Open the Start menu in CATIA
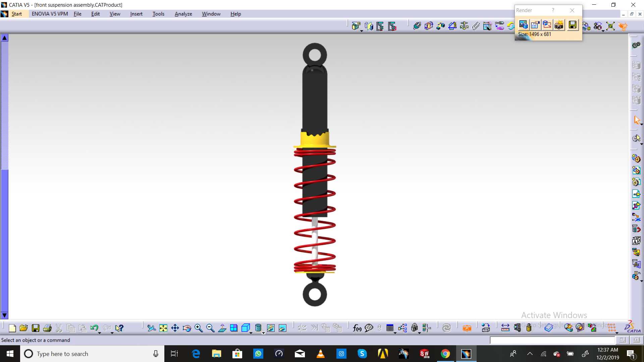Screen dimensions: 644x362 (16, 14)
